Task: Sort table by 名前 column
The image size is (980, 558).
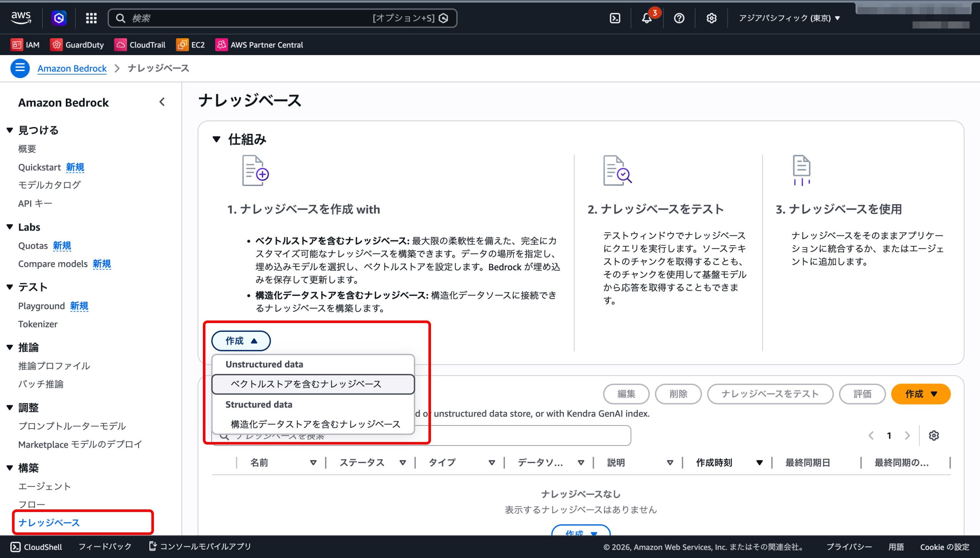Action: [260, 463]
